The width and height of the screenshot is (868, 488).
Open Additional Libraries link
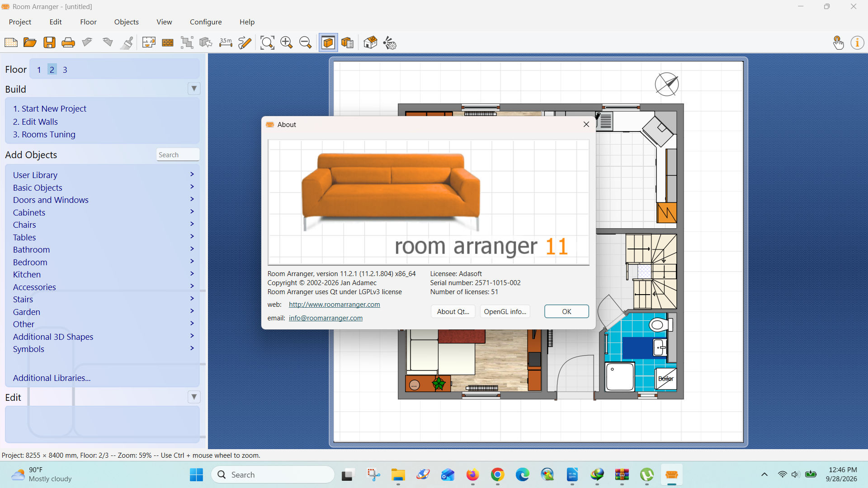[52, 378]
